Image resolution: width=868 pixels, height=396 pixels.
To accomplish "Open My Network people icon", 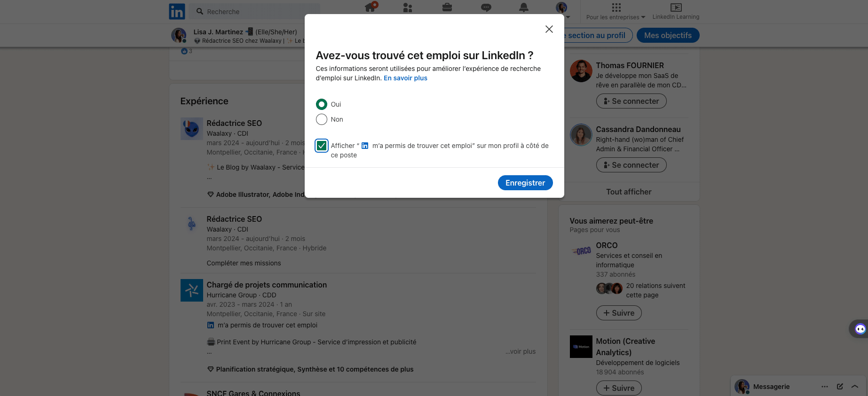I will point(408,8).
